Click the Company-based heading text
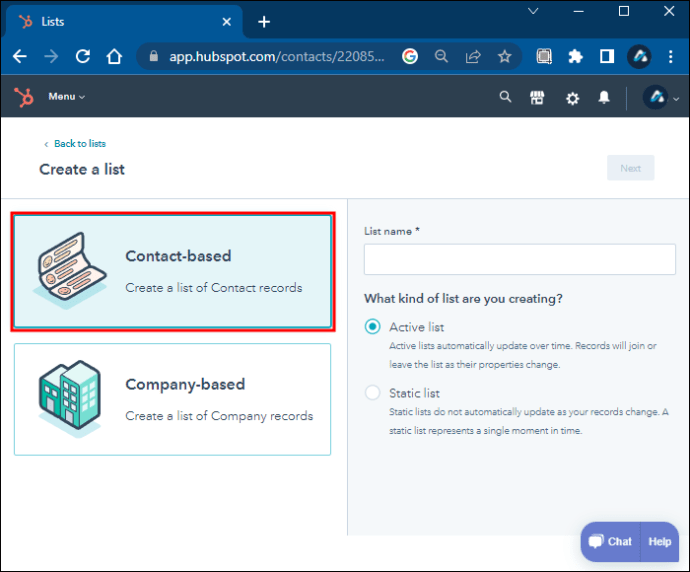The height and width of the screenshot is (572, 690). point(185,384)
